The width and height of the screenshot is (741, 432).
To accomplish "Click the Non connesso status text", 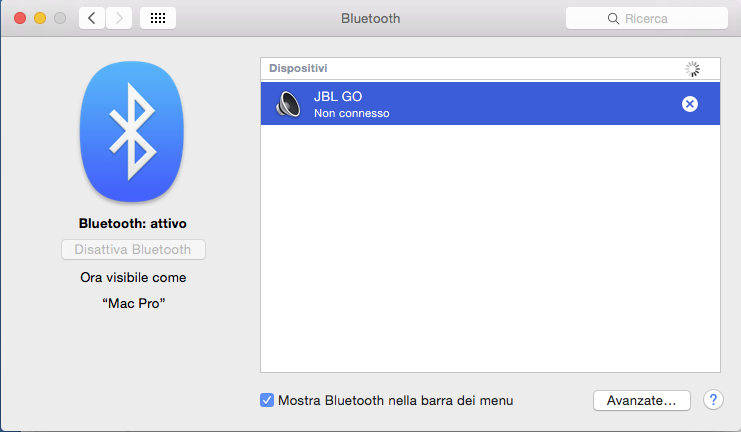I will coord(352,113).
